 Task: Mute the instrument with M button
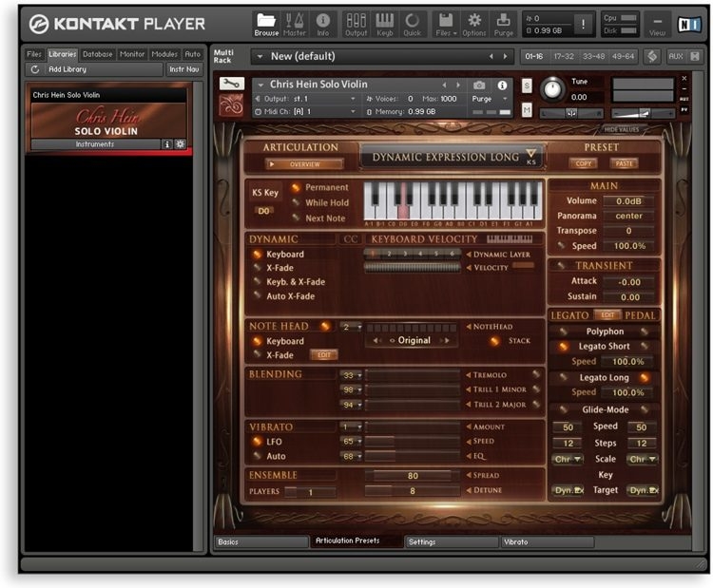coord(527,109)
